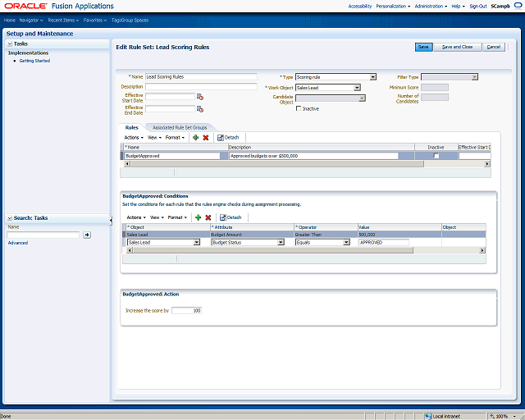
Task: Click the condition Value field showing APPROVED
Action: pyautogui.click(x=384, y=242)
